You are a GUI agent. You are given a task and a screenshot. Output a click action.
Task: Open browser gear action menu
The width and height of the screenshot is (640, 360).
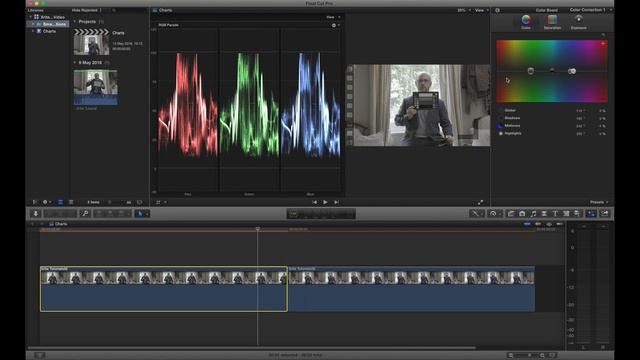[x=46, y=202]
